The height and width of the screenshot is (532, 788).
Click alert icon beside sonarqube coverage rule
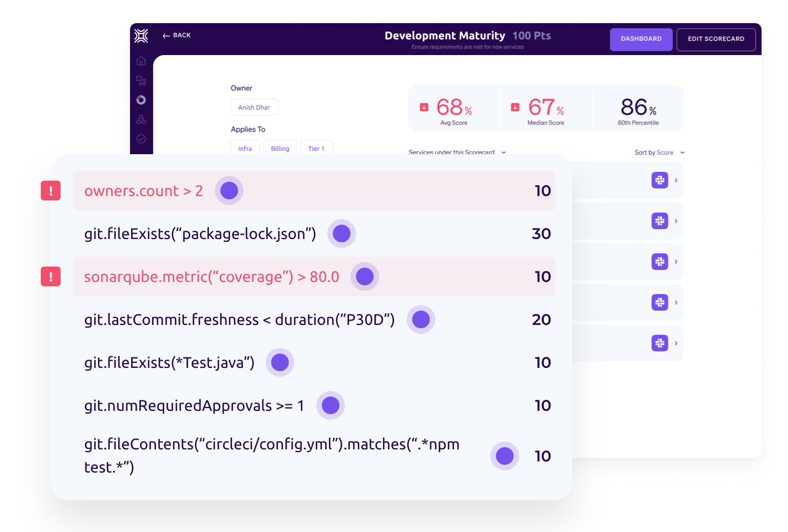[x=51, y=276]
